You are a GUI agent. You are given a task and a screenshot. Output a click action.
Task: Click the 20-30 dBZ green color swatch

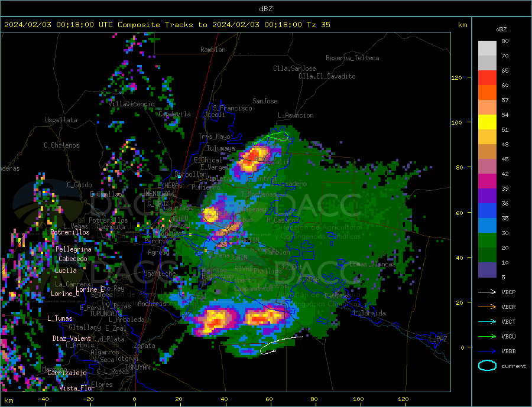pos(487,240)
